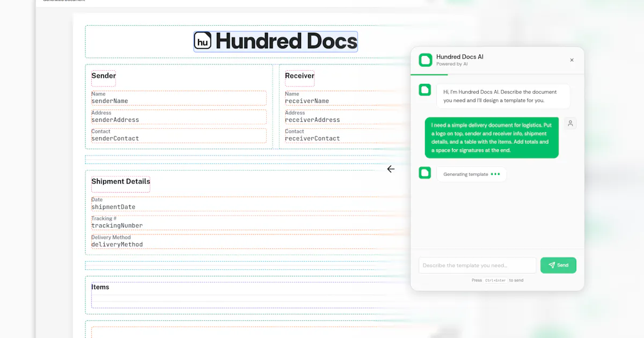Click the 'Hundred Docs AI' panel title
Image resolution: width=644 pixels, height=338 pixels.
pyautogui.click(x=460, y=57)
